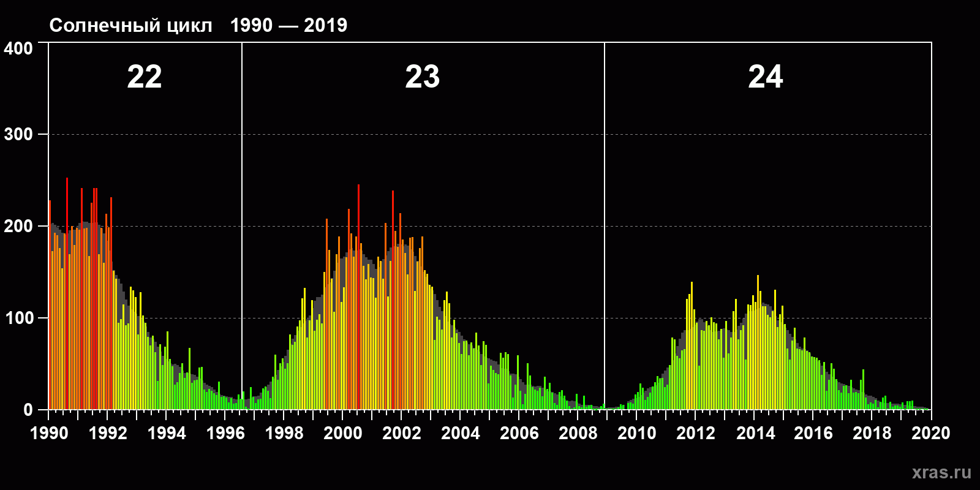Click the x-axis year 2004
The width and height of the screenshot is (980, 490).
[x=461, y=433]
